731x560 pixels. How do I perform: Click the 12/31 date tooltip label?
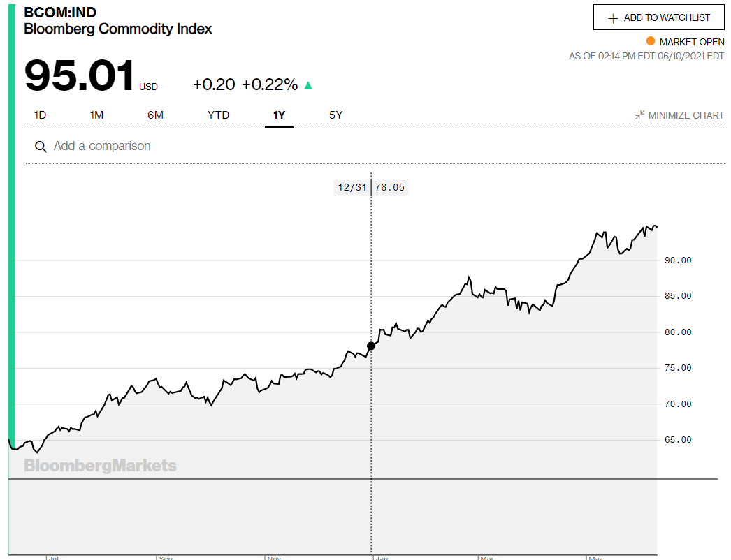coord(352,187)
